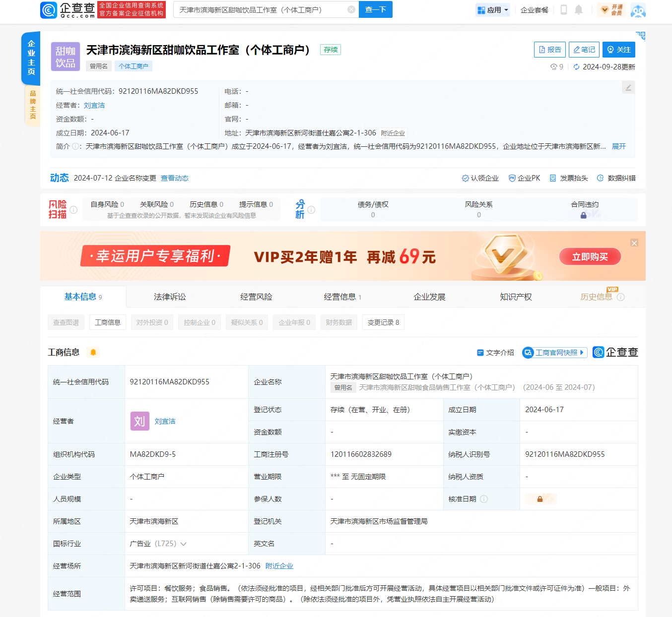The image size is (672, 617).
Task: Click 债务/债权 analysis item
Action: tap(373, 209)
